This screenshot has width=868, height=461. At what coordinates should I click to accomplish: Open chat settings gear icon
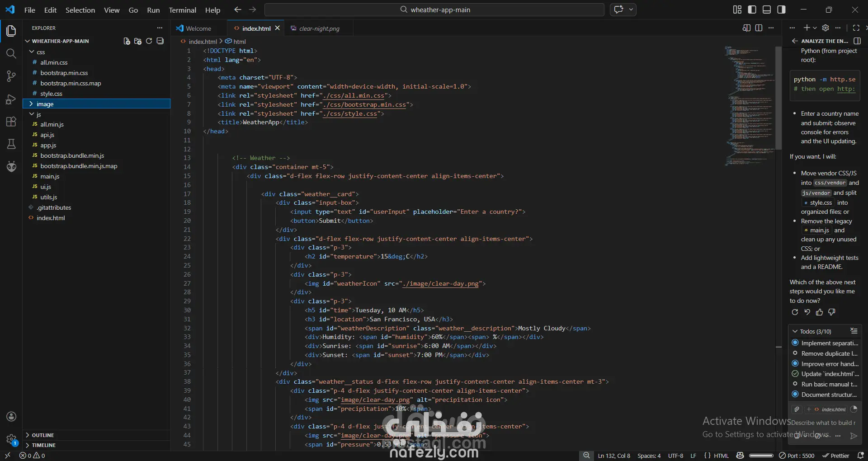(x=826, y=28)
